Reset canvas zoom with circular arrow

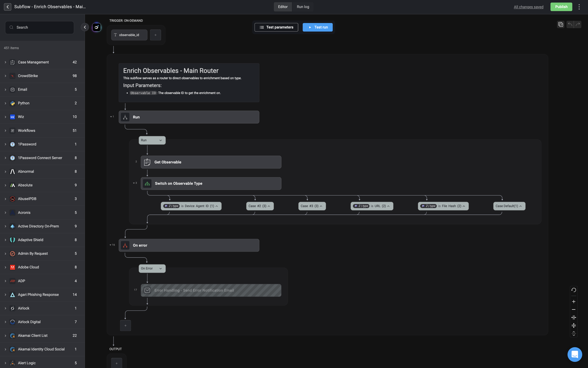[x=574, y=290]
